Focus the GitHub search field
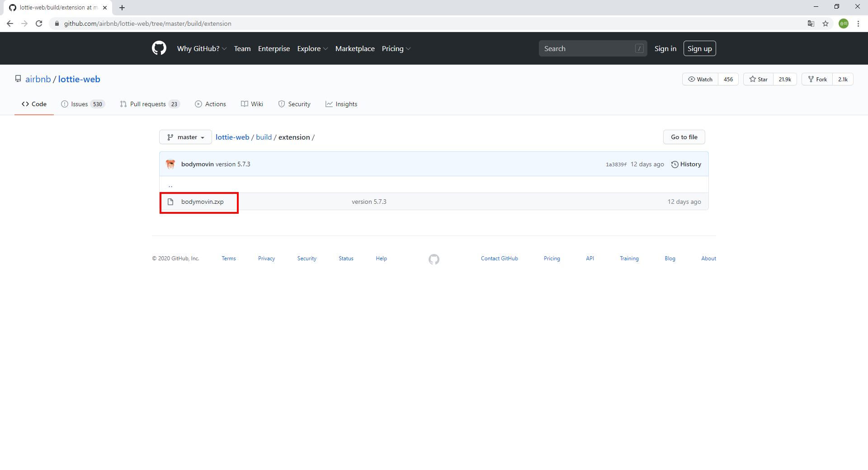 pyautogui.click(x=593, y=48)
